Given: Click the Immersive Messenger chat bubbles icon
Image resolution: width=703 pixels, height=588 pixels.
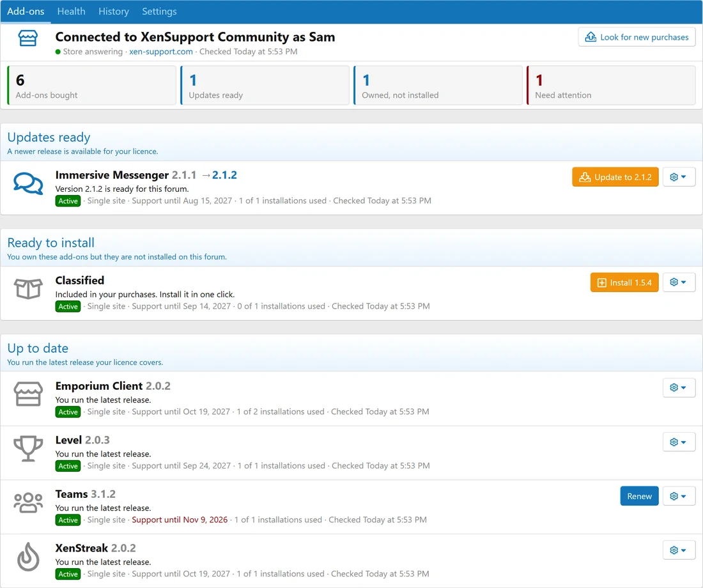Looking at the screenshot, I should tap(28, 183).
